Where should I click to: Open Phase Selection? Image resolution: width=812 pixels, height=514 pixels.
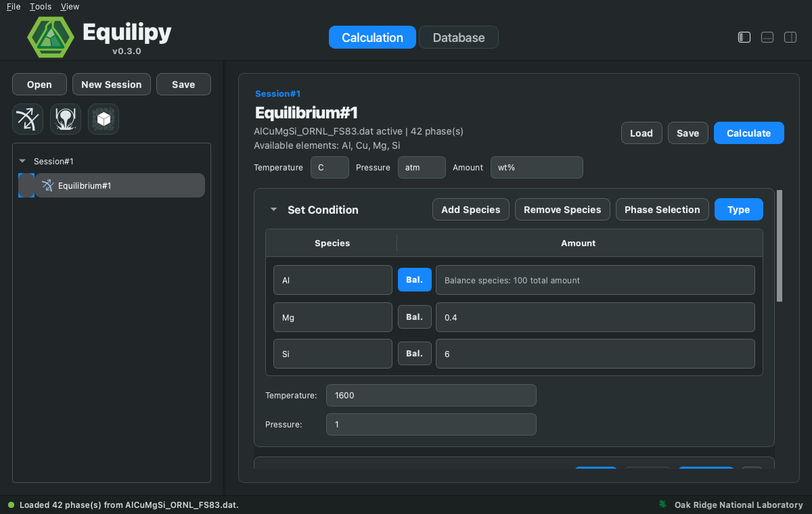(662, 210)
